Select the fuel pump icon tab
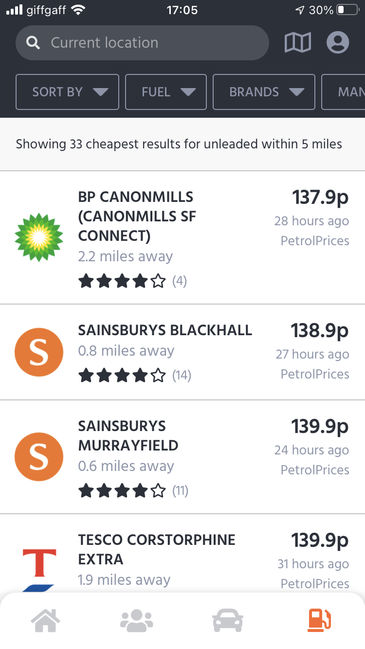The width and height of the screenshot is (365, 649). pos(319,620)
